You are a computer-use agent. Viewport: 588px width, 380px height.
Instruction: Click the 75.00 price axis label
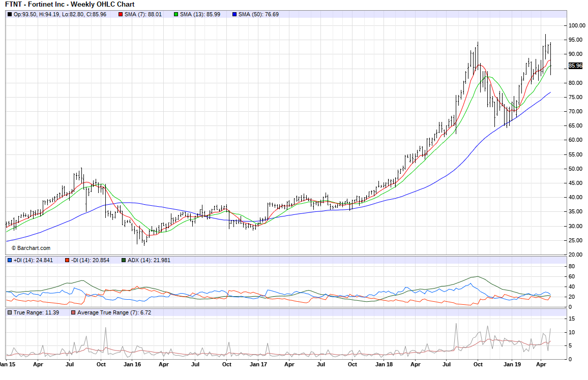[576, 97]
